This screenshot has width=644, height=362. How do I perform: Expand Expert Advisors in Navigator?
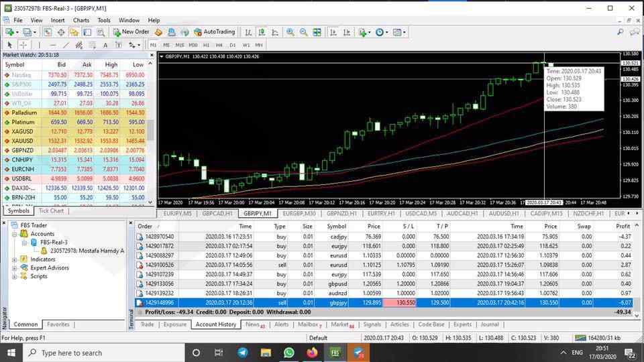15,268
